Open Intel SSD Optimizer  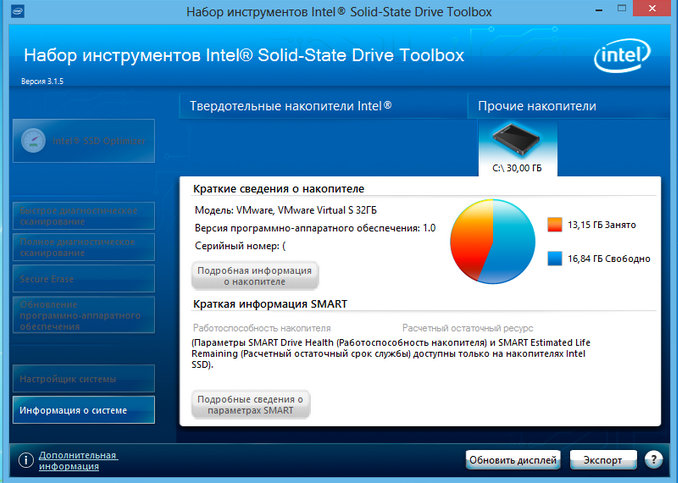tap(84, 141)
